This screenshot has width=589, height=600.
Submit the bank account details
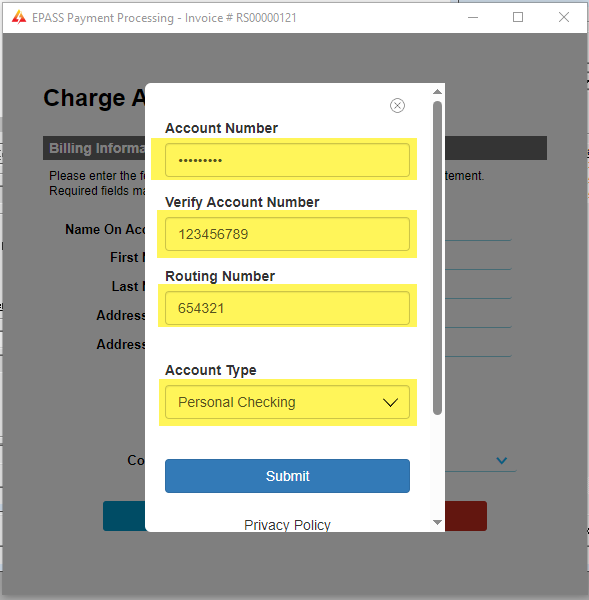tap(287, 476)
